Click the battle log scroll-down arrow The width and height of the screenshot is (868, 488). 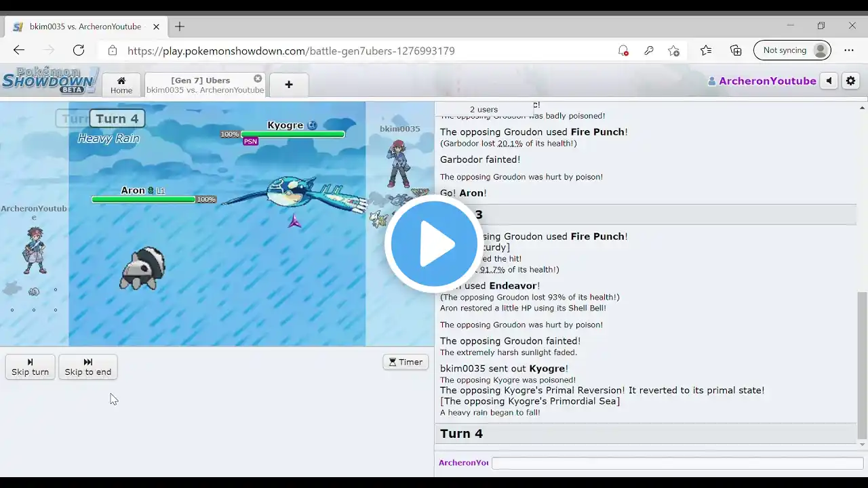click(x=862, y=445)
